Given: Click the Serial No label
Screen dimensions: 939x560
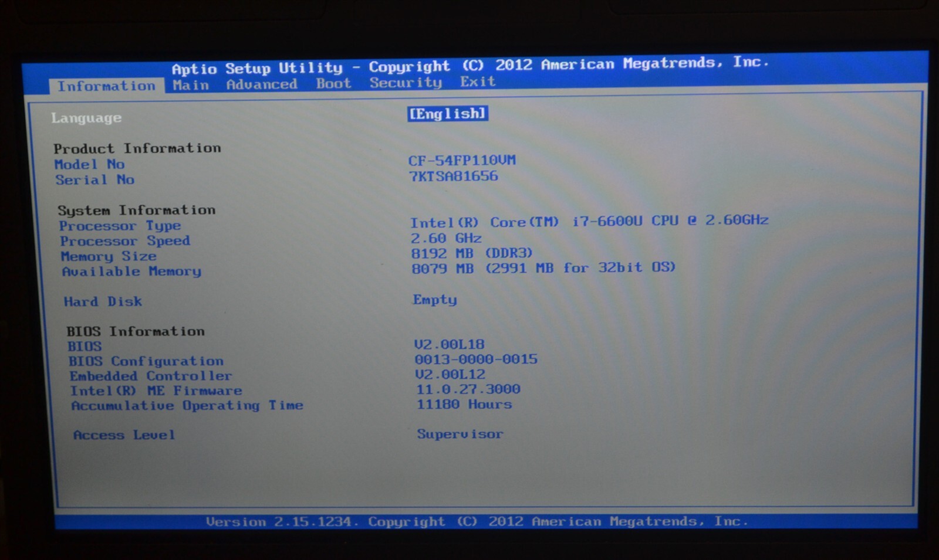Looking at the screenshot, I should coord(95,180).
